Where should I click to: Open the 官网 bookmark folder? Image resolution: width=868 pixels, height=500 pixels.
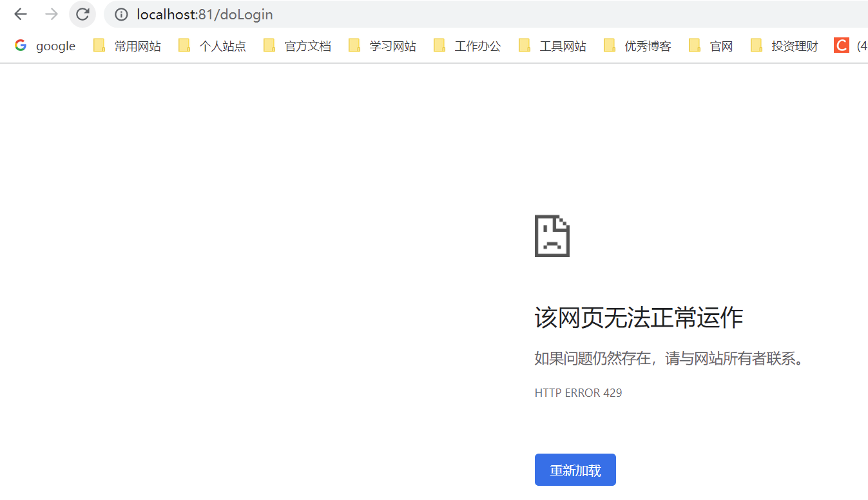[x=711, y=46]
